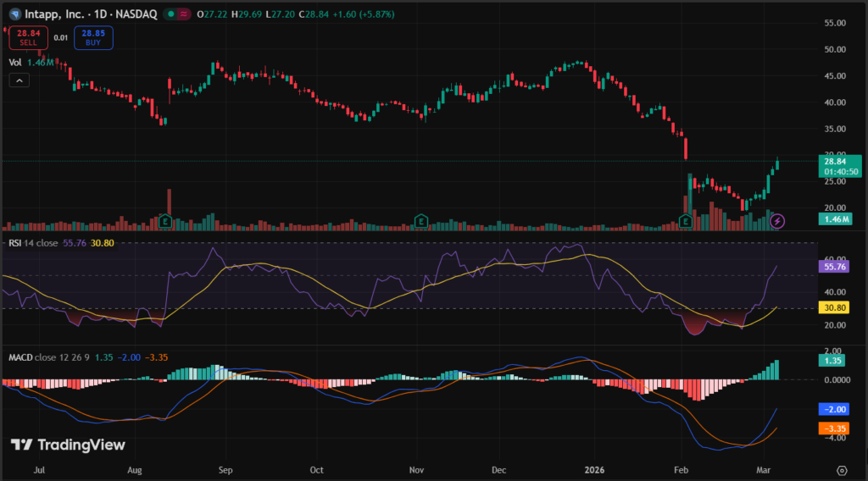Click the TradingView logo
The image size is (868, 481).
click(68, 445)
